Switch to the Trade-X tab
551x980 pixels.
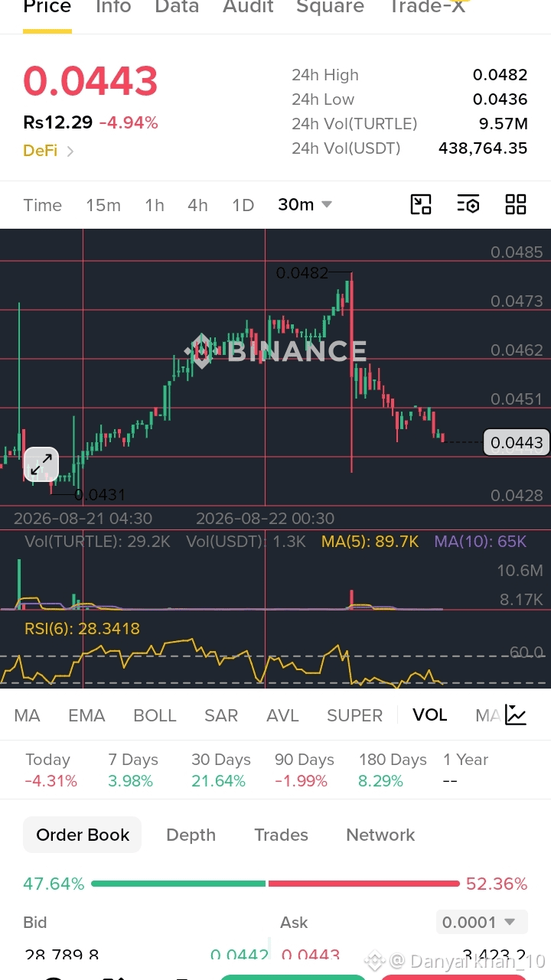pyautogui.click(x=427, y=7)
